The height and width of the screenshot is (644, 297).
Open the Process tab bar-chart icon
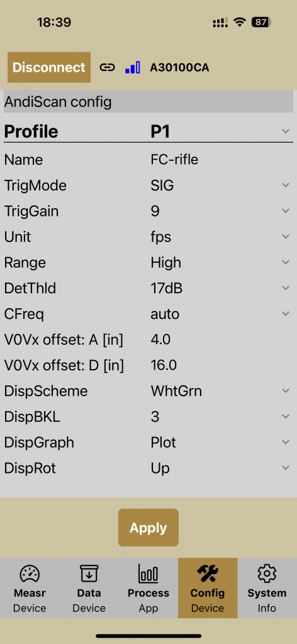pos(148,574)
